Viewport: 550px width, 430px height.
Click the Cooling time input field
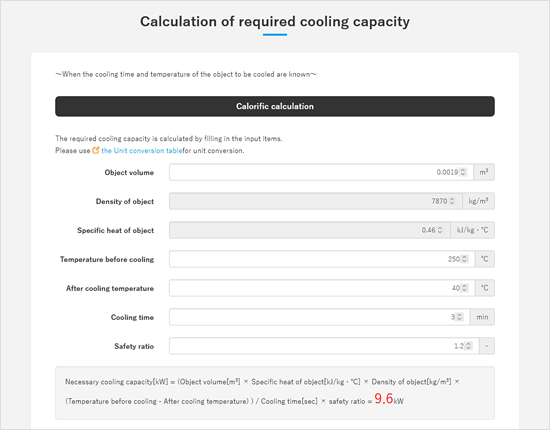[320, 317]
